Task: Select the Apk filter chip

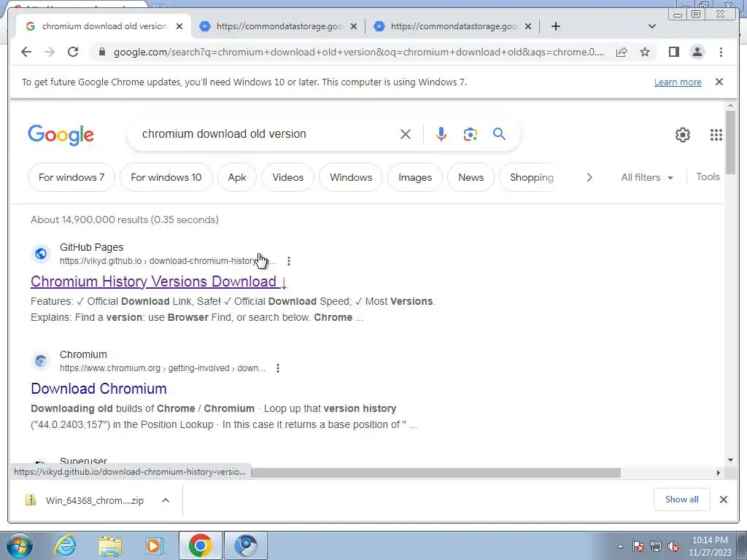Action: pyautogui.click(x=237, y=177)
